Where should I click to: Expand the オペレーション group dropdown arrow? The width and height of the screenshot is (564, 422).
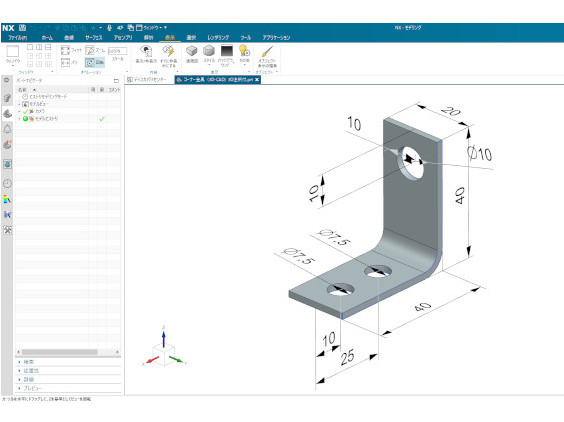tap(126, 72)
